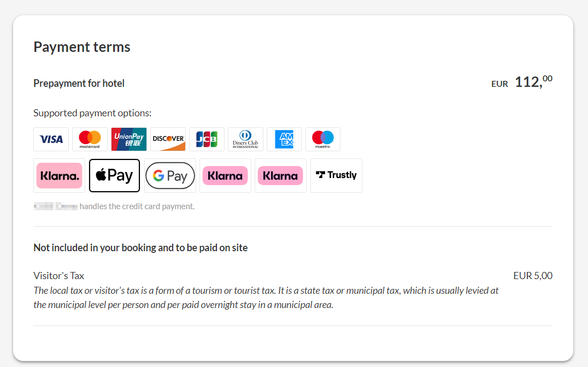Click the Visa card logo
The height and width of the screenshot is (367, 588).
click(51, 139)
